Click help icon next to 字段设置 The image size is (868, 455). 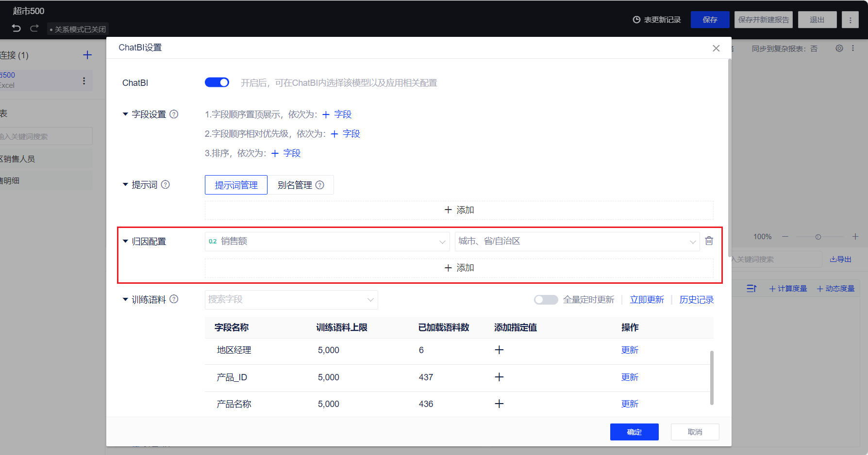click(x=174, y=114)
